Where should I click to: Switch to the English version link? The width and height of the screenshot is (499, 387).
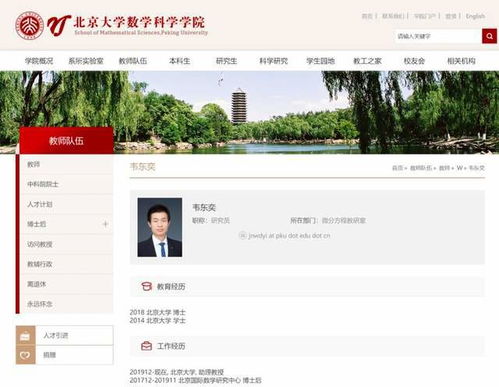475,16
